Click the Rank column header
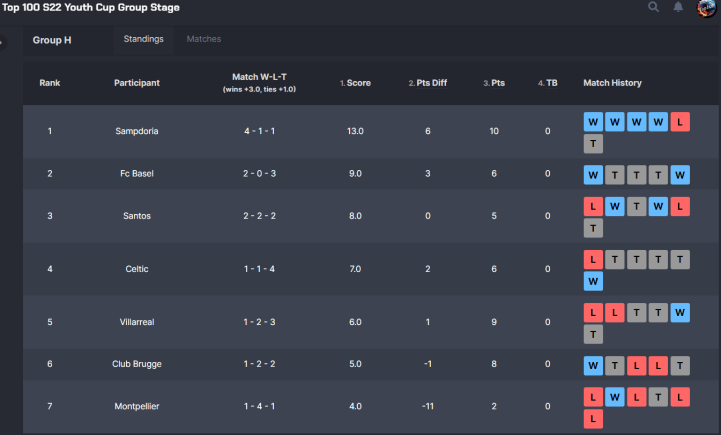This screenshot has width=721, height=435. point(50,83)
